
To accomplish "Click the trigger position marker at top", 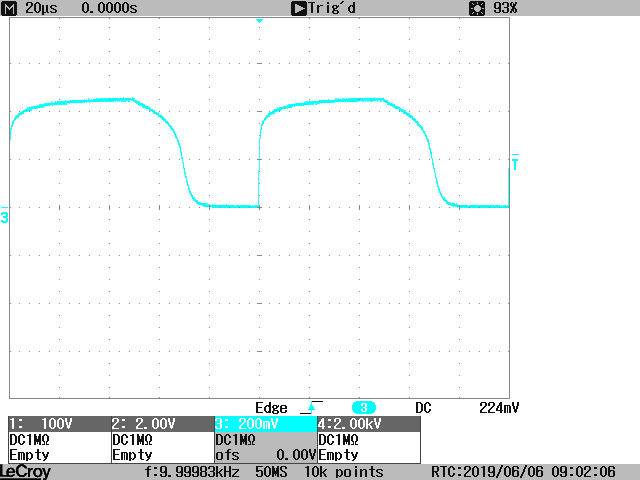I will click(x=259, y=20).
